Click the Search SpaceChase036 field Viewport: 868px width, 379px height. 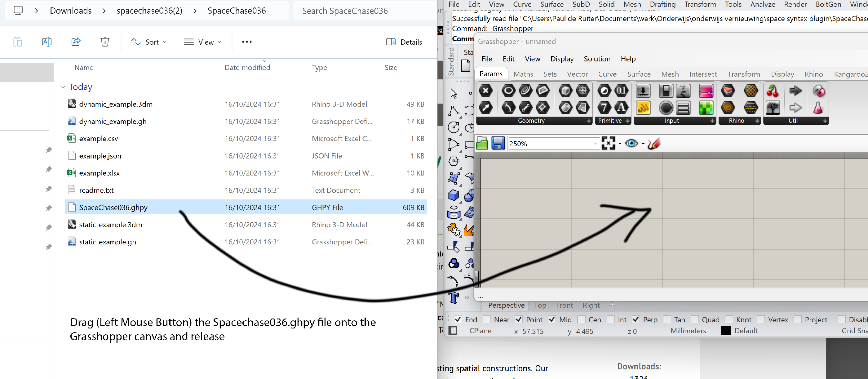pos(365,11)
